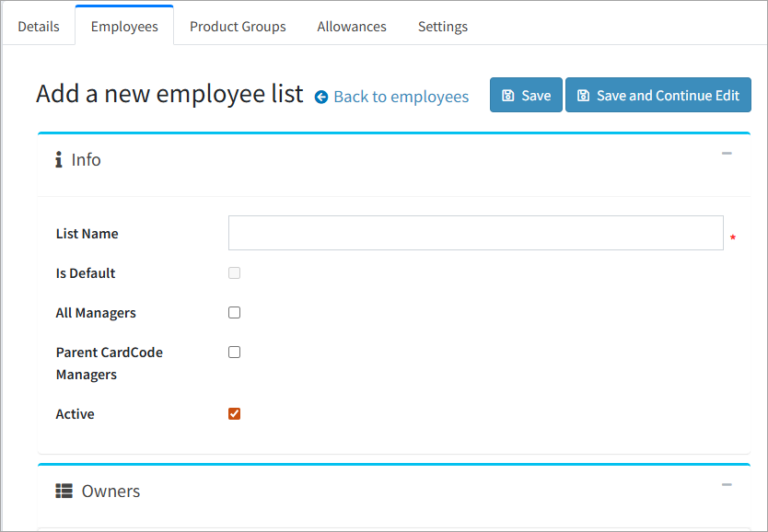Check the Parent CardCode Managers box
The height and width of the screenshot is (532, 768).
pyautogui.click(x=234, y=353)
